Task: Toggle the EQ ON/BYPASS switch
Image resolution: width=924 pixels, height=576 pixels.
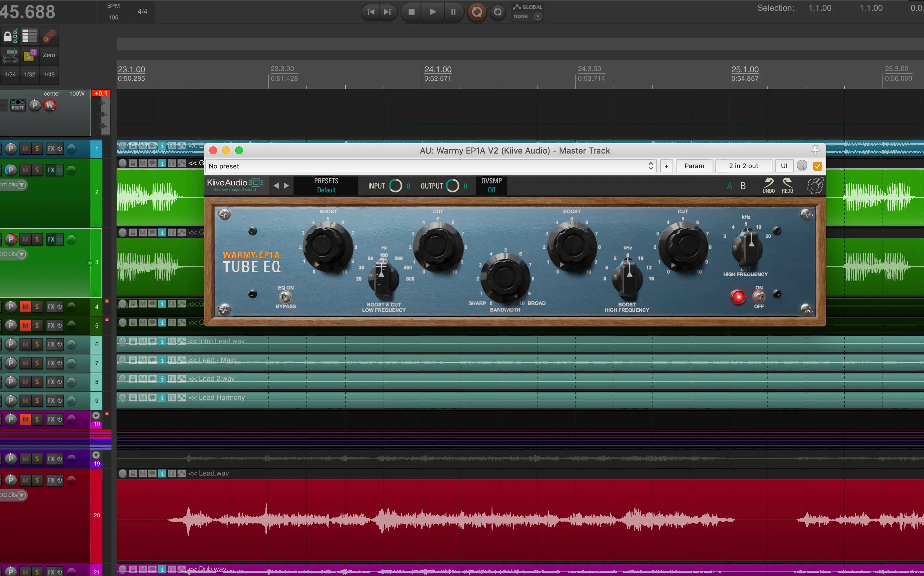Action: click(285, 297)
